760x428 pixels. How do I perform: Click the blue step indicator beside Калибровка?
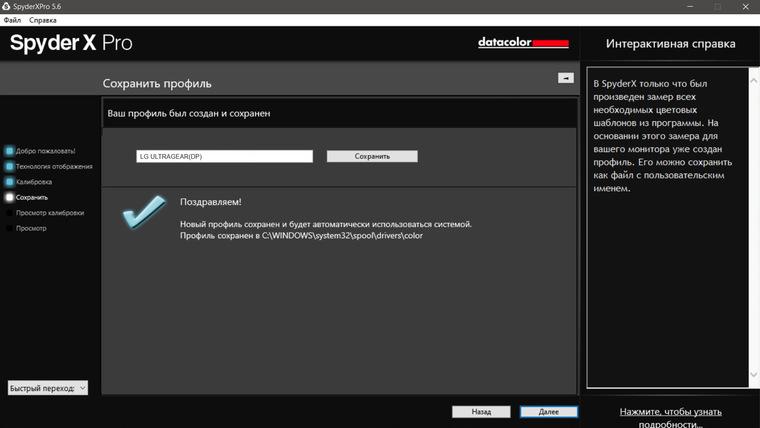(9, 182)
